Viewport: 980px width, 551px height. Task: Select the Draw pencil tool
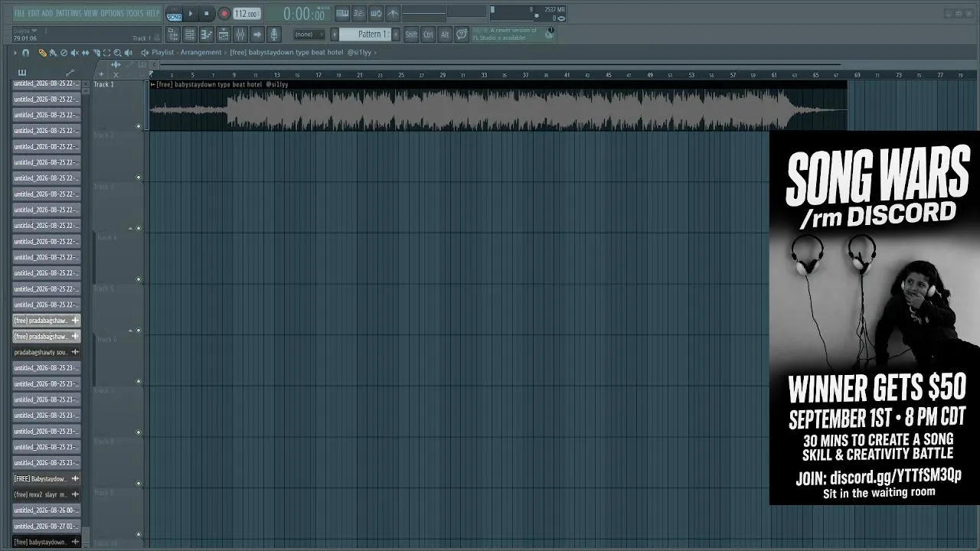point(42,53)
